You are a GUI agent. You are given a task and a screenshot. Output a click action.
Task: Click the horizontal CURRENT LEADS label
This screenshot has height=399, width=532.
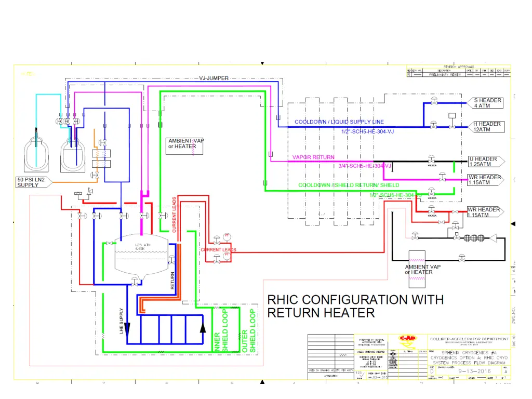pos(218,250)
